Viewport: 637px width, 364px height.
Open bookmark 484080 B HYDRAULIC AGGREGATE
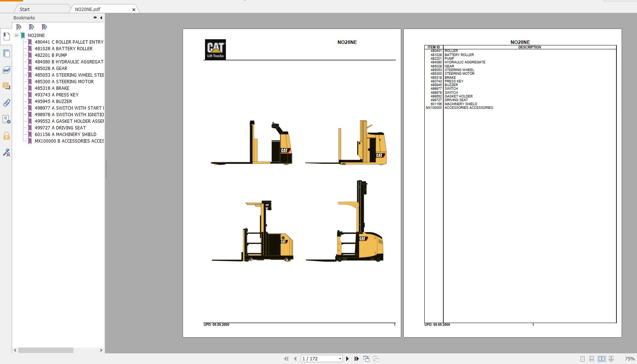[x=69, y=62]
